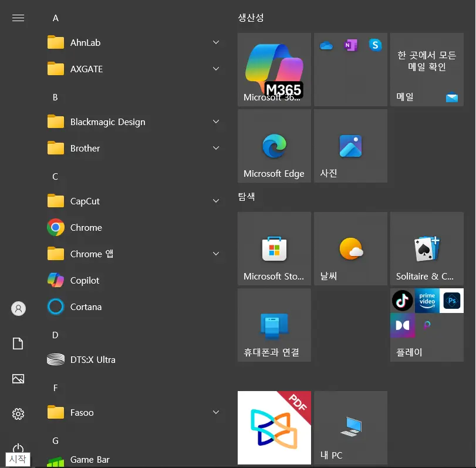Click the 탐색 group title
The height and width of the screenshot is (468, 476).
click(x=246, y=197)
